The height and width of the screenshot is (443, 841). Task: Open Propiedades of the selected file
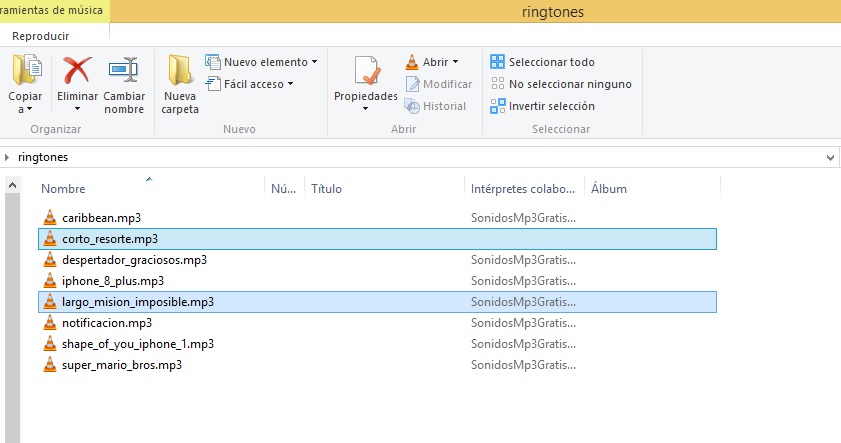click(365, 74)
